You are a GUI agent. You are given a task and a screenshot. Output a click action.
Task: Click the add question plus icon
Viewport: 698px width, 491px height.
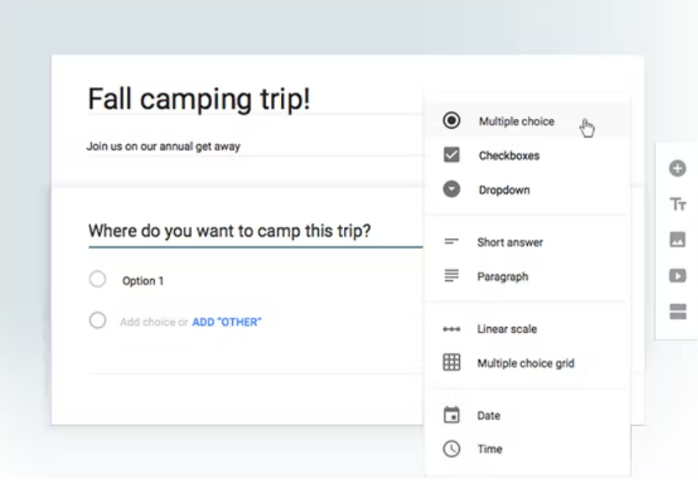678,169
